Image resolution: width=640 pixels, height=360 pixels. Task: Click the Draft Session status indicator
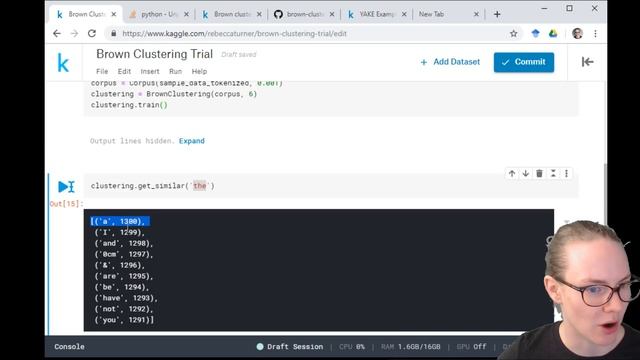[290, 347]
